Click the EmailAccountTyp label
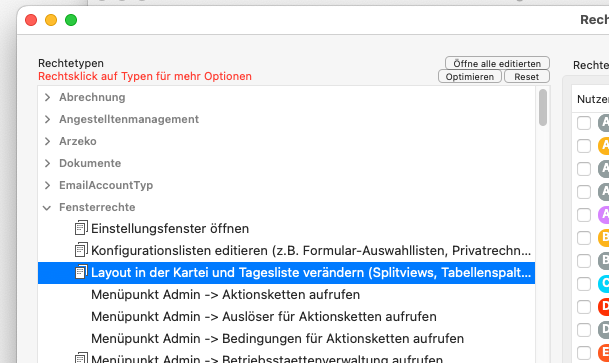The image size is (609, 363). 106,185
